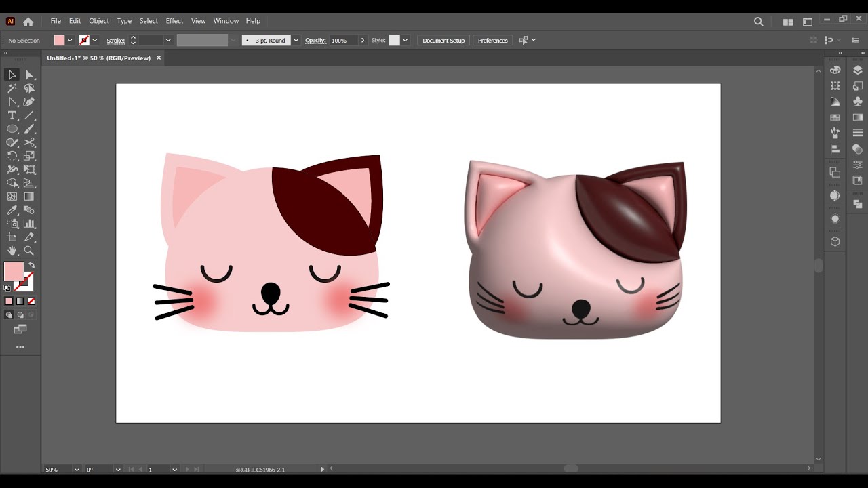Click the Fill color swatch in toolbar
868x488 pixels.
point(14,271)
